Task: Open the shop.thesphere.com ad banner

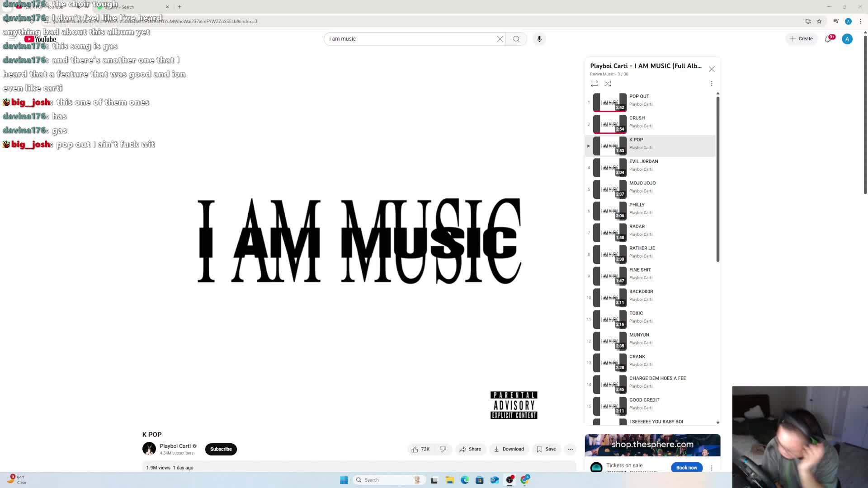Action: click(652, 445)
